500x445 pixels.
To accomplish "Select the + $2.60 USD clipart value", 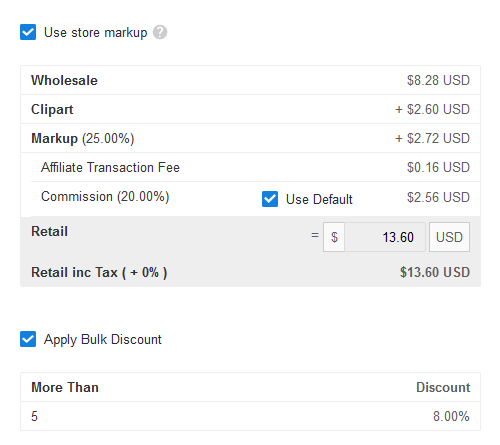I will [432, 109].
